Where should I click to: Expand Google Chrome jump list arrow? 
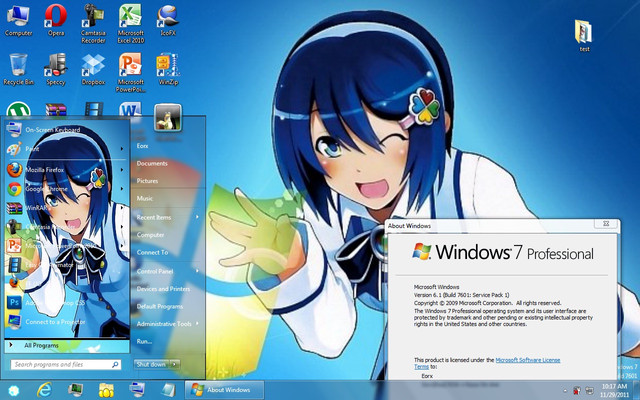pyautogui.click(x=122, y=189)
